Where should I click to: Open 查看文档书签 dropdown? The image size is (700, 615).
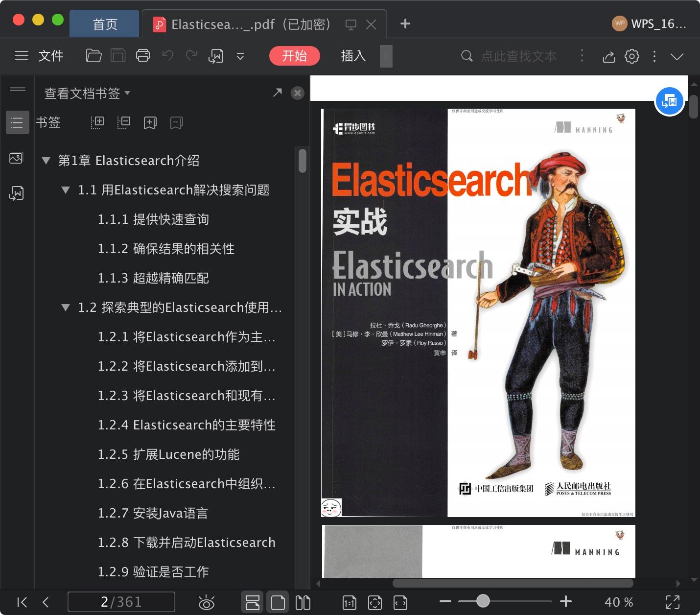coord(87,93)
